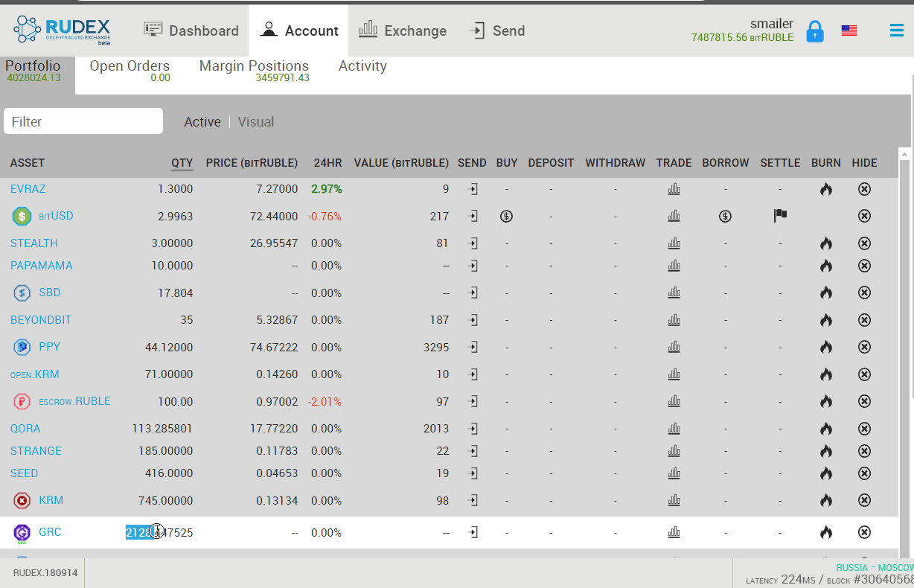
Task: Hide the bitUSD asset row
Action: [x=864, y=217]
